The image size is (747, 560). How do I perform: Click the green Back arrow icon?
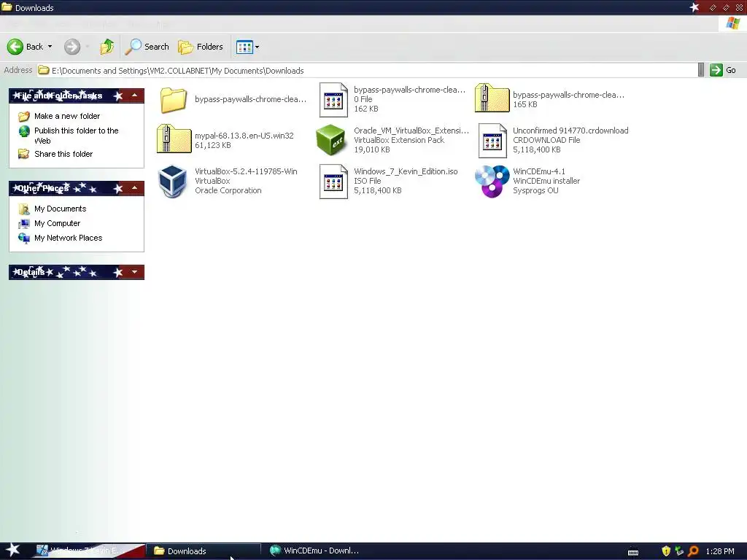(x=15, y=47)
